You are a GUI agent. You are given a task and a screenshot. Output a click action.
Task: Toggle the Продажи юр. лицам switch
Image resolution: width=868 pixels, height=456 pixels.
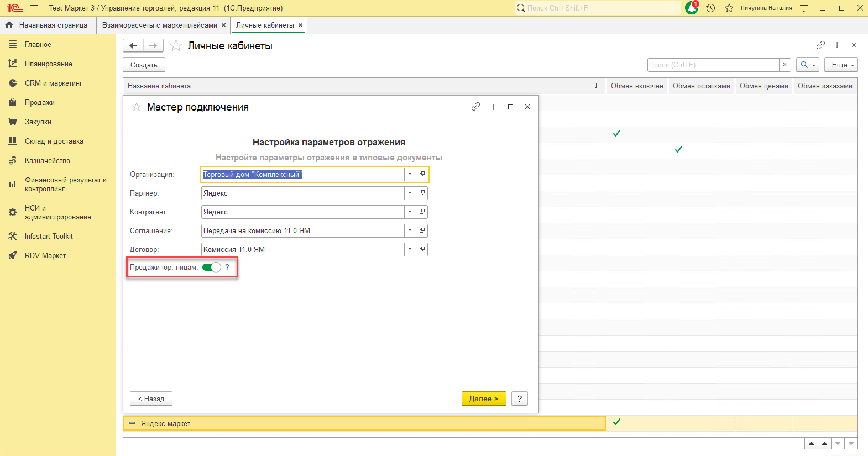pos(211,267)
